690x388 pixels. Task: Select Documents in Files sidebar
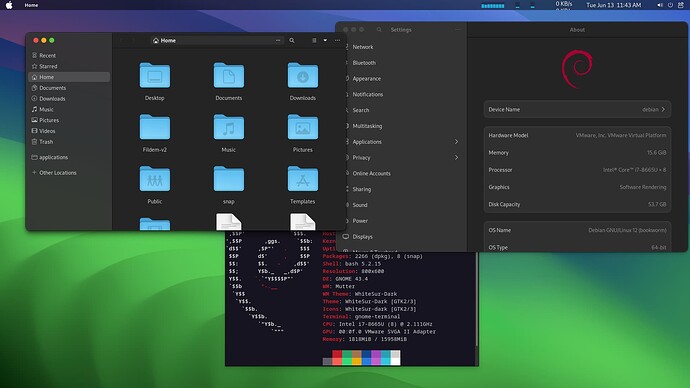[x=69, y=88]
